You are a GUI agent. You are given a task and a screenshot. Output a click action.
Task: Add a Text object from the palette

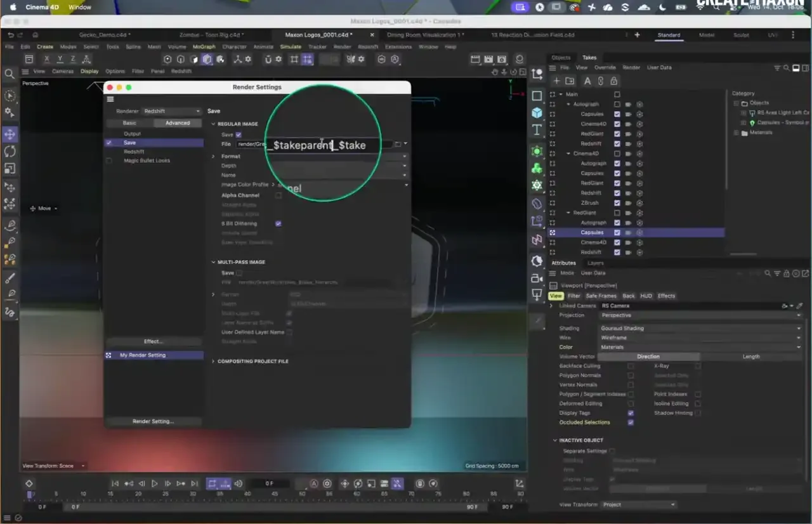(x=537, y=130)
